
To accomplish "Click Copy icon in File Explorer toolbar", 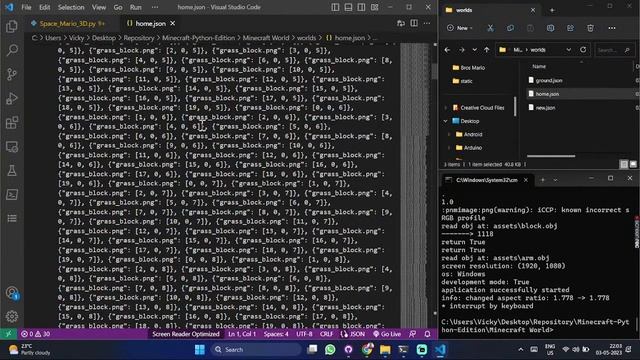I will (510, 28).
